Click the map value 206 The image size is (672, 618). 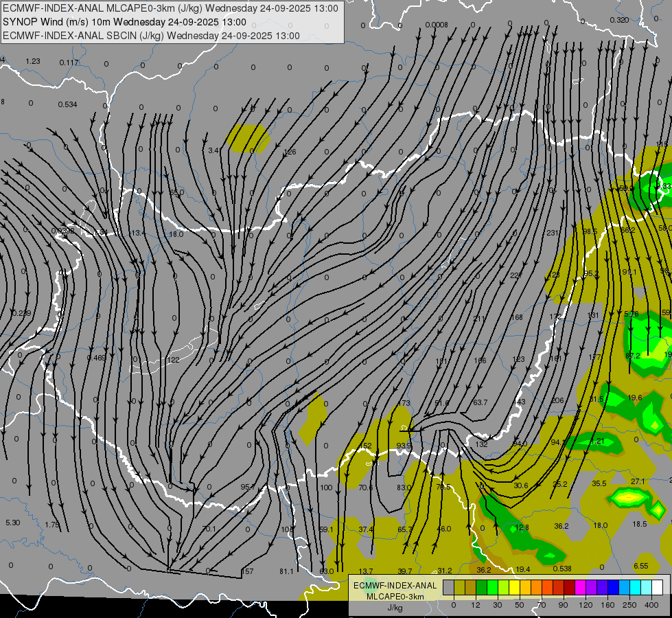(557, 400)
